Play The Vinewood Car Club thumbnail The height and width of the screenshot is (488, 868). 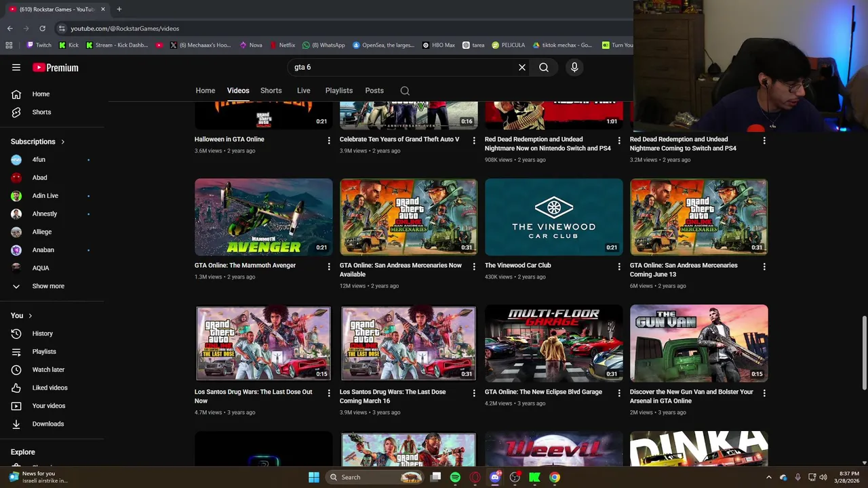click(554, 217)
